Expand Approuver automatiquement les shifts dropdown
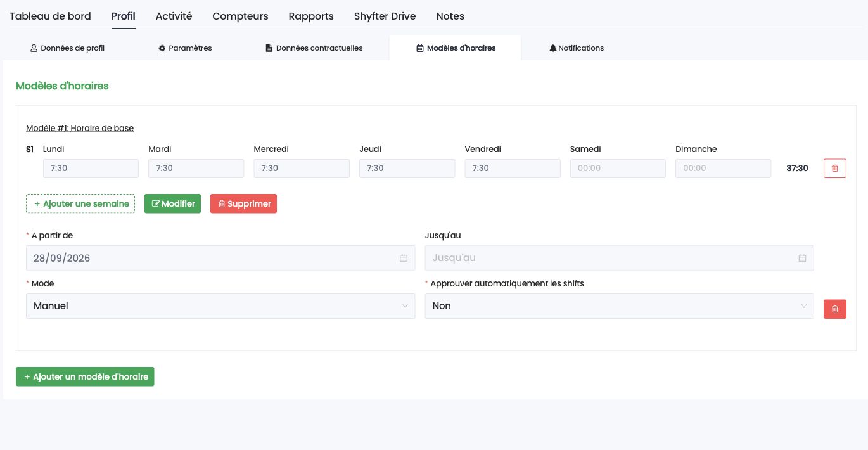Image resolution: width=868 pixels, height=450 pixels. pos(619,306)
